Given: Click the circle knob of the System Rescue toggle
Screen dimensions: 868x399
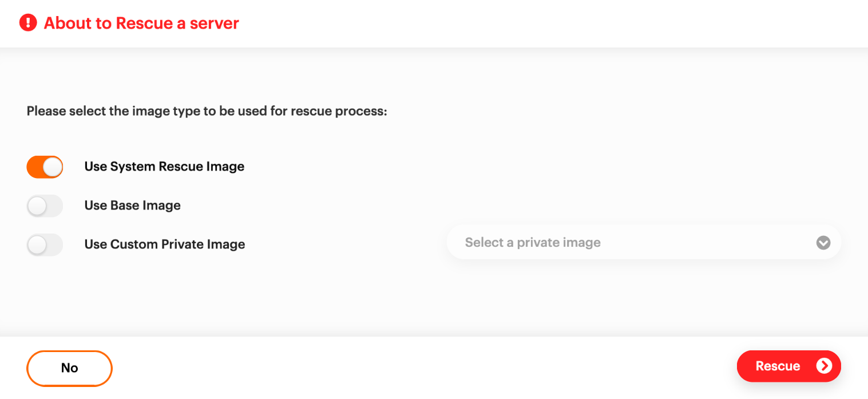Looking at the screenshot, I should [x=53, y=167].
